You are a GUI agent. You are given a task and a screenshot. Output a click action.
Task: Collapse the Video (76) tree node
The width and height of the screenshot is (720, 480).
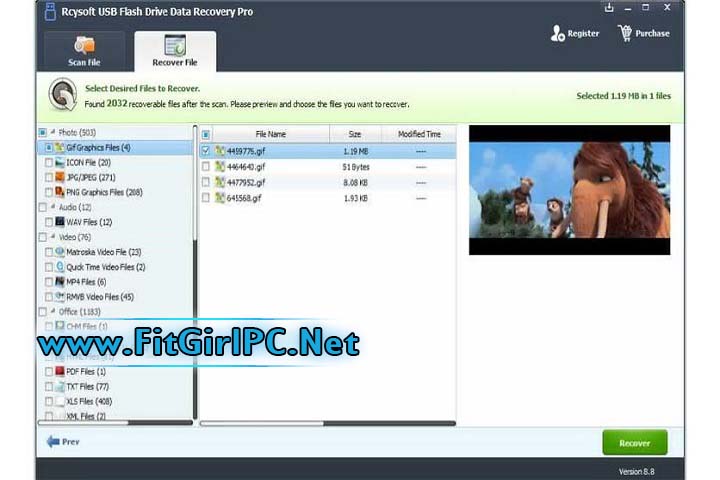point(52,237)
